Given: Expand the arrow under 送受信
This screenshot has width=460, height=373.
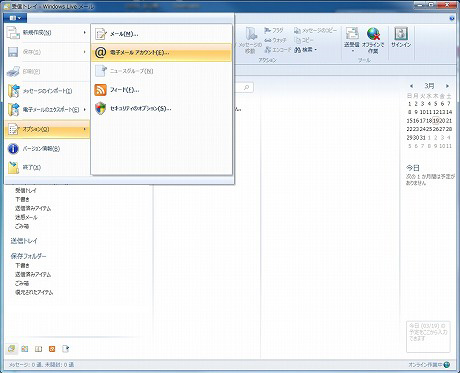Looking at the screenshot, I should click(352, 51).
